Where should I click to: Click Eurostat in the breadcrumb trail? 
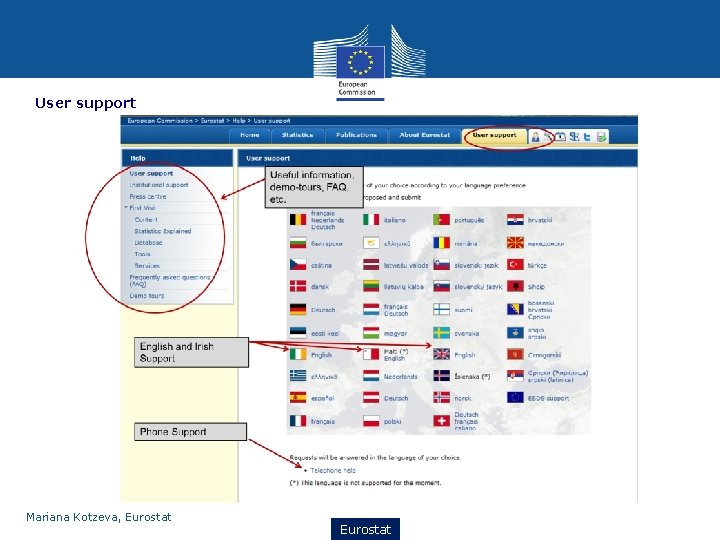(212, 121)
